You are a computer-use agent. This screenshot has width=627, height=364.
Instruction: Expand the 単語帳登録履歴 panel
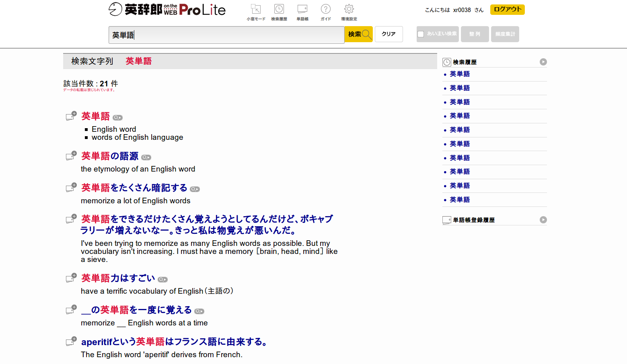click(x=544, y=220)
